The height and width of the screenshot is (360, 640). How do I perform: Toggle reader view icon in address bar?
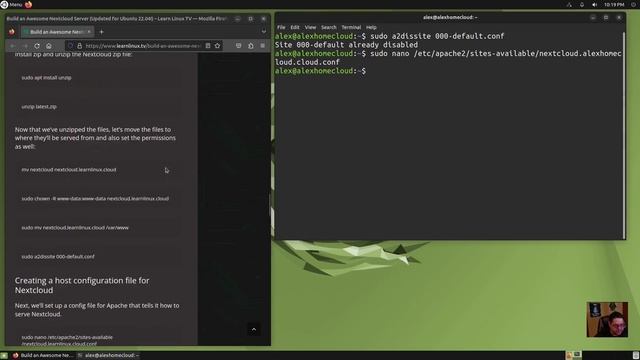[208, 46]
